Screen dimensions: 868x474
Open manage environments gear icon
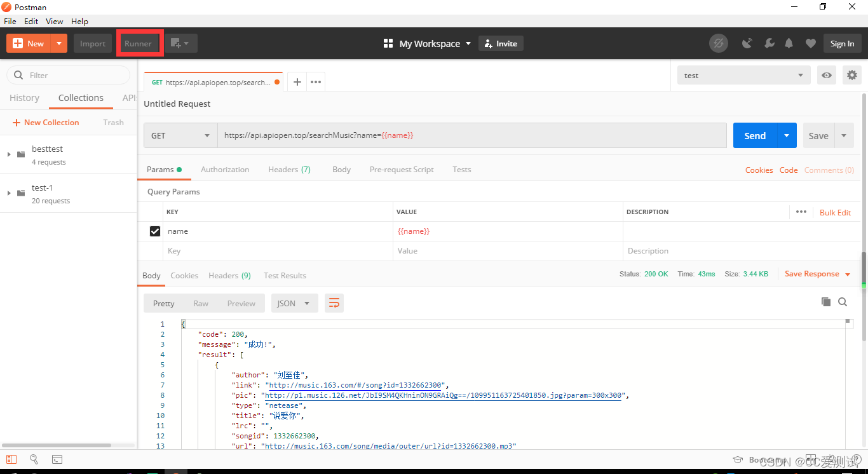pos(852,75)
